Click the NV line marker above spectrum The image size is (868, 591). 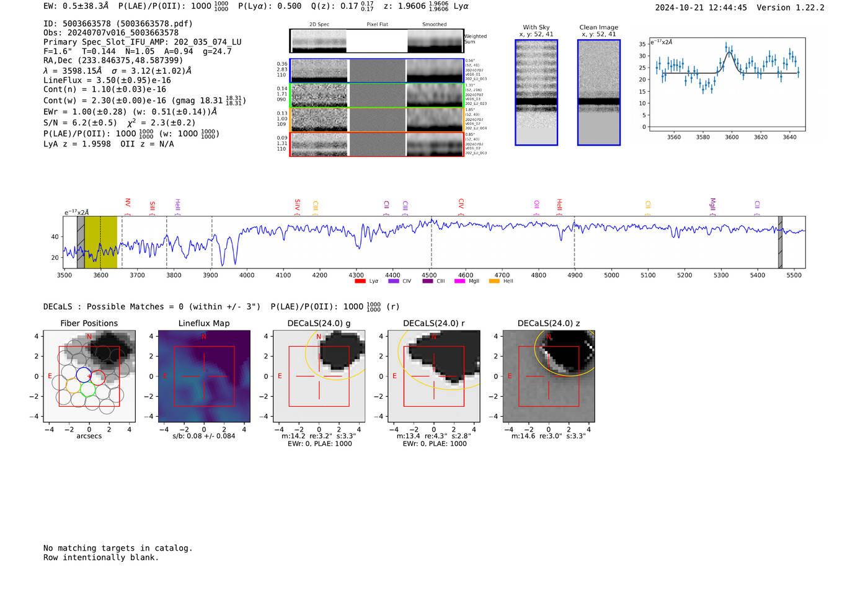coord(127,203)
